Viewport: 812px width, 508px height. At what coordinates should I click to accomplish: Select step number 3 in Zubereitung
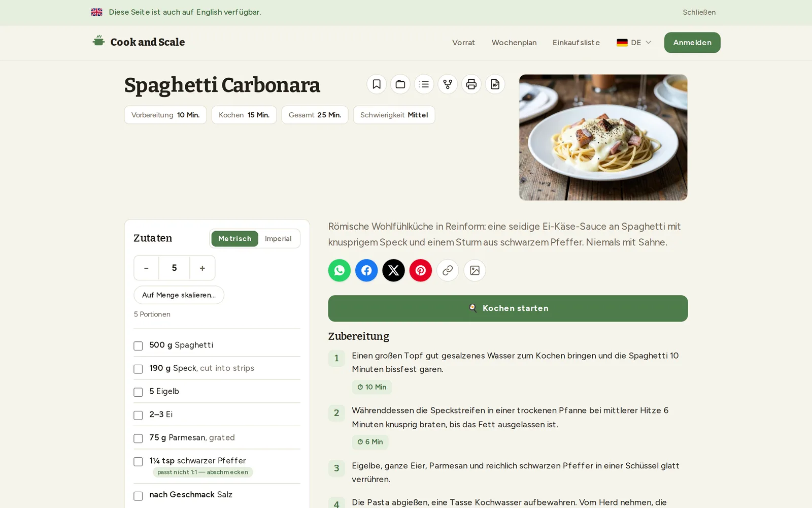(x=336, y=468)
